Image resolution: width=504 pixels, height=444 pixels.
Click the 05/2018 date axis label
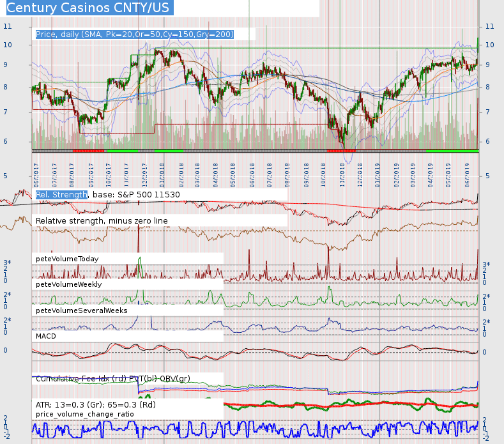click(233, 175)
